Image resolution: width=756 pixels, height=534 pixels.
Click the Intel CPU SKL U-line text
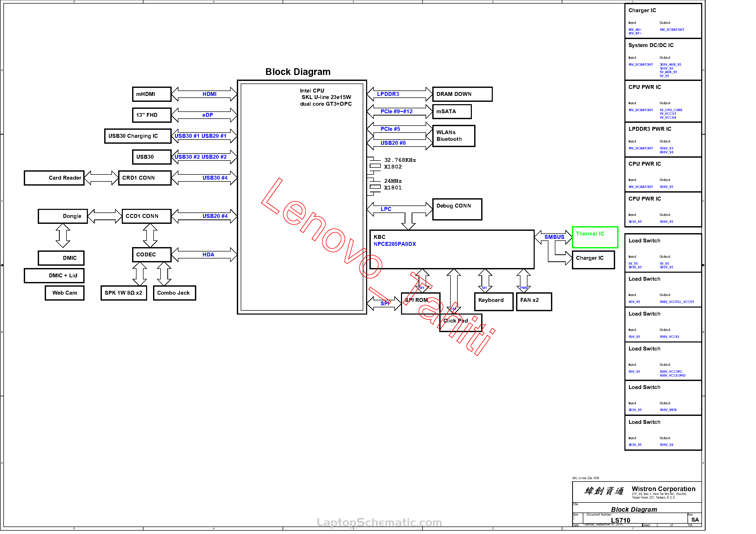coord(326,97)
